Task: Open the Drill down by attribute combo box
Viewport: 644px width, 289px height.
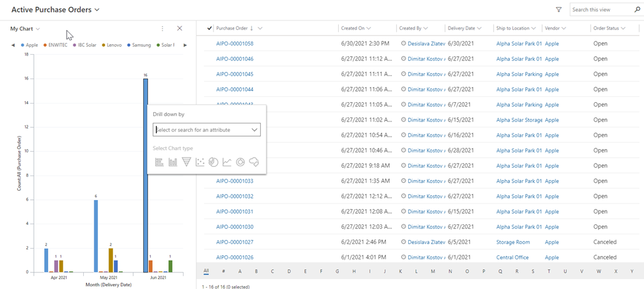Action: [206, 130]
